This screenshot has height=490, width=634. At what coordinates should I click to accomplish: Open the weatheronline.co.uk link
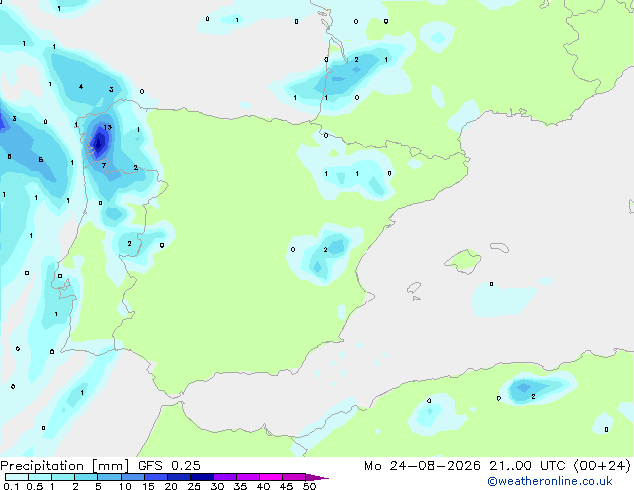550,481
